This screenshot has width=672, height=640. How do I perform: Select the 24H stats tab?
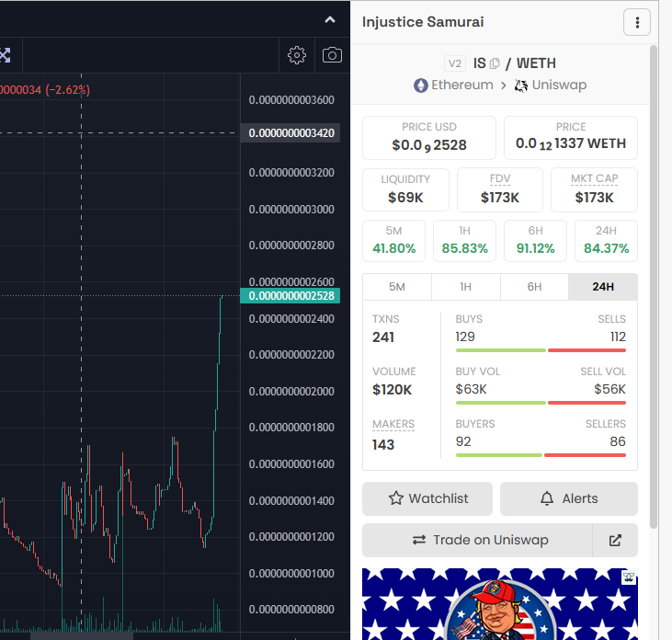point(602,287)
